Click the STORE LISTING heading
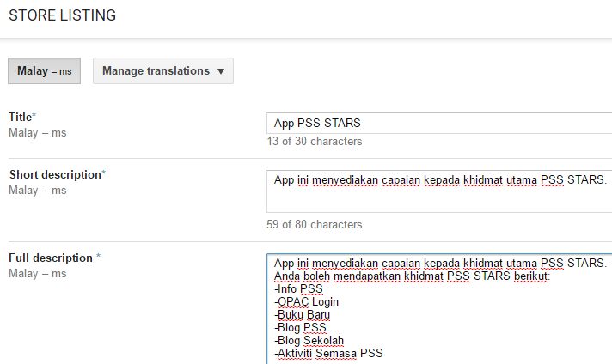Screen dimensions: 612x364 pyautogui.click(x=63, y=15)
